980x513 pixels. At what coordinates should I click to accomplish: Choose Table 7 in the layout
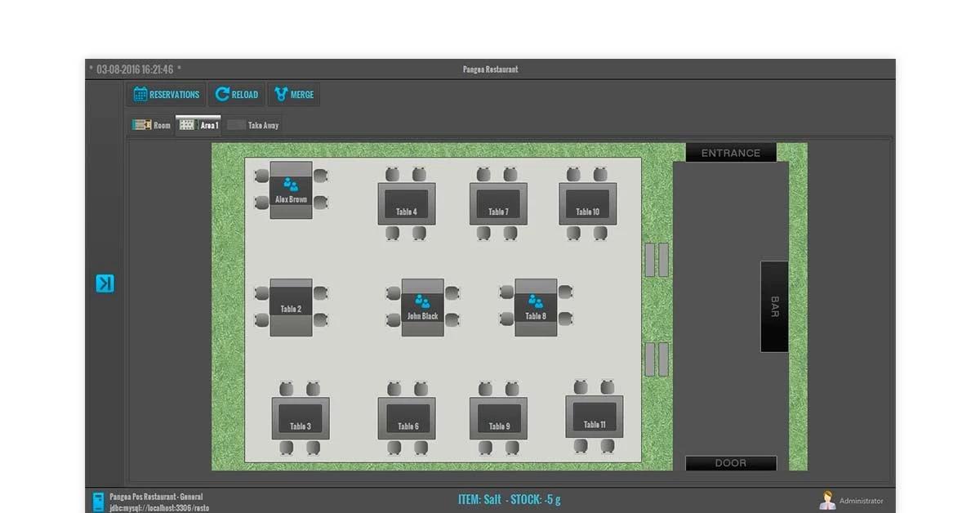(x=498, y=204)
